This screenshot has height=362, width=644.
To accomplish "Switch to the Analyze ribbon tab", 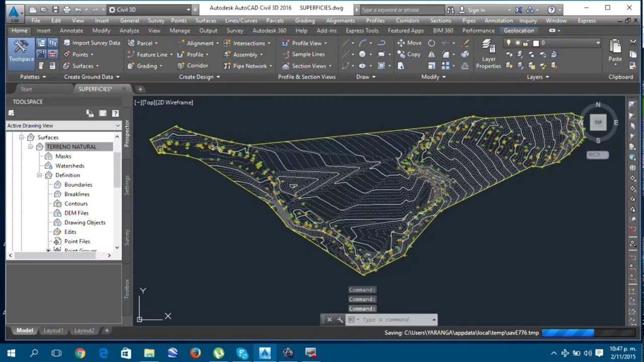I will 129,31.
